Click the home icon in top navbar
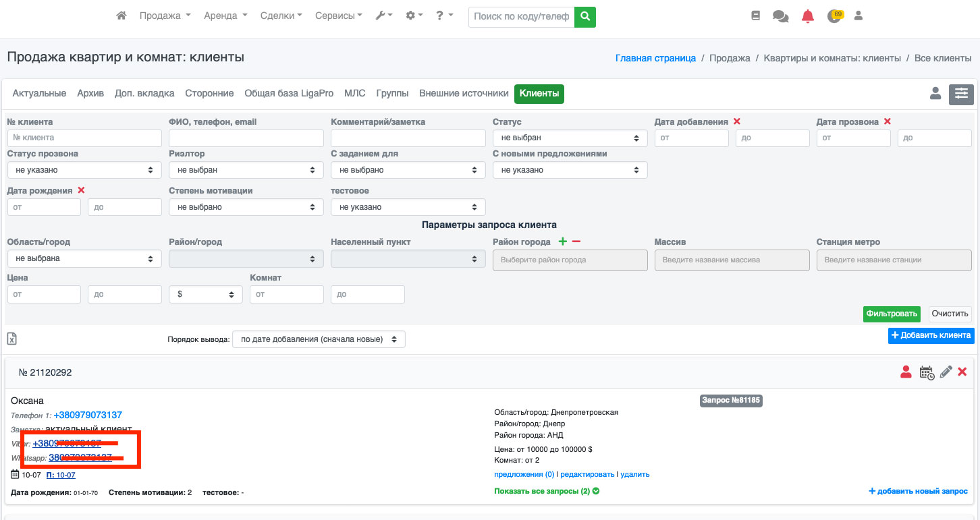This screenshot has height=520, width=980. click(x=121, y=16)
